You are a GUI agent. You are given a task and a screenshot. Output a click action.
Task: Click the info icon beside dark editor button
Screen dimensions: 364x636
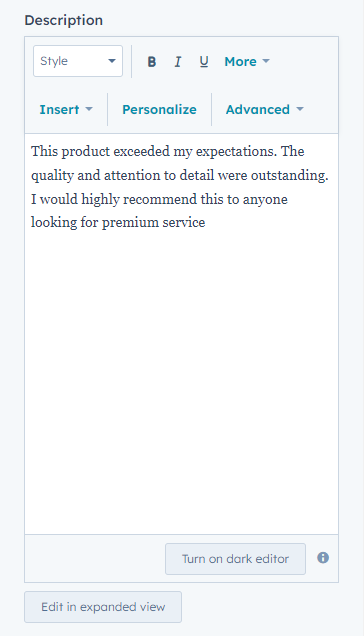[323, 558]
